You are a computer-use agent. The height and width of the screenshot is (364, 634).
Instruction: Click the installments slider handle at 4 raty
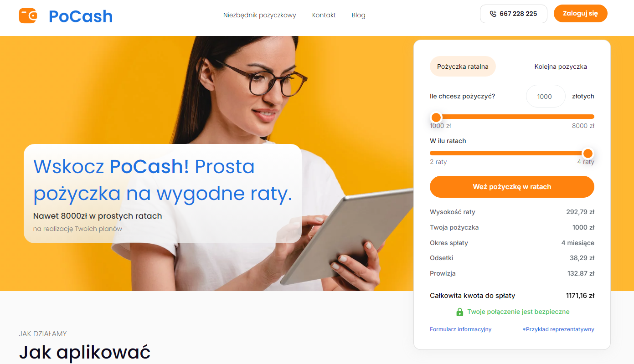[588, 154]
